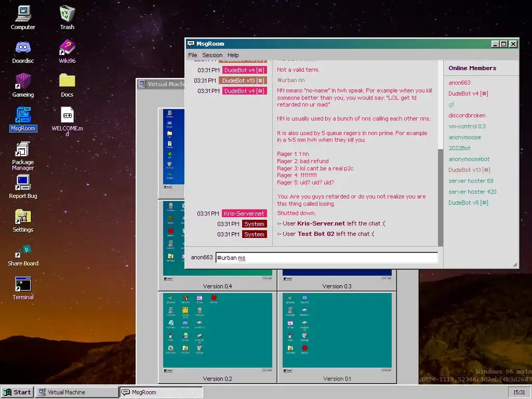This screenshot has width=532, height=399.
Task: Open the WELCOME.md file icon
Action: click(67, 122)
